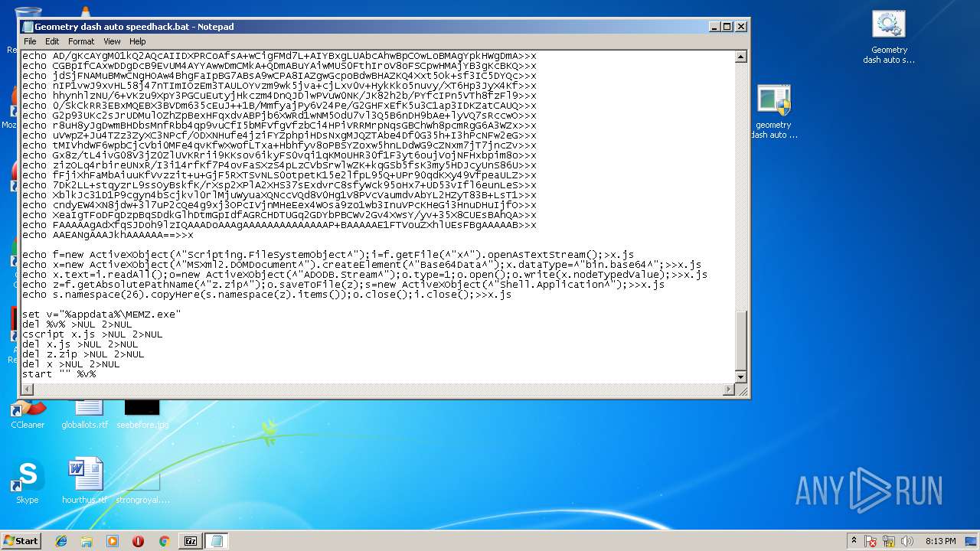The width and height of the screenshot is (980, 551).
Task: Launch Internet Explorer from the taskbar
Action: (61, 541)
